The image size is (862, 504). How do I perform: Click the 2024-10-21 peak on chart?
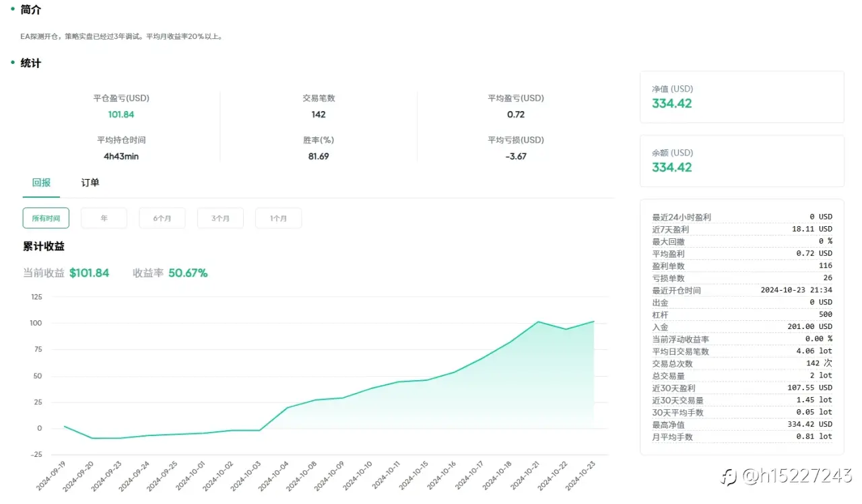coord(538,322)
